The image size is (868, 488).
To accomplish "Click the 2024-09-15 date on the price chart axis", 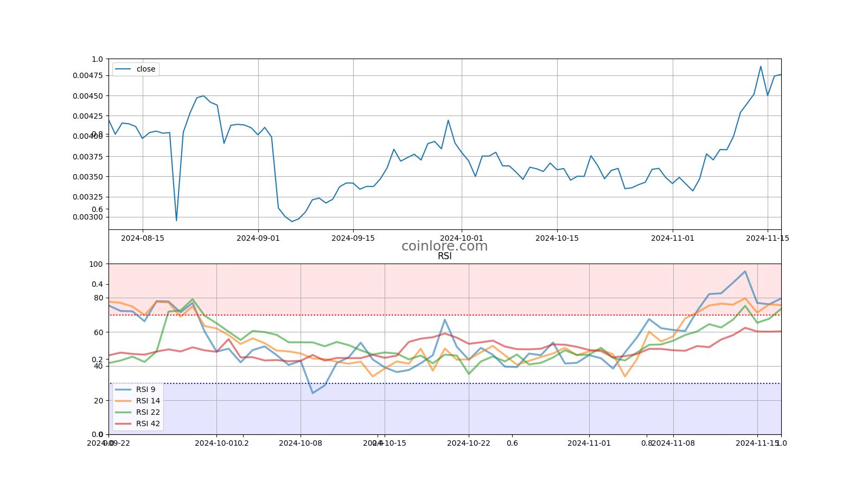I will pos(353,238).
